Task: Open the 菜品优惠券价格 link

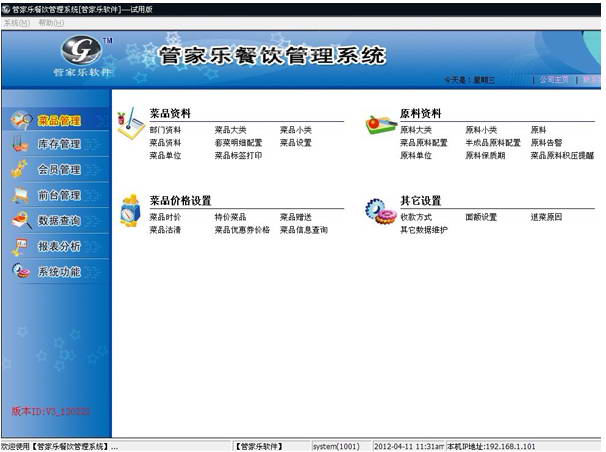Action: 242,230
